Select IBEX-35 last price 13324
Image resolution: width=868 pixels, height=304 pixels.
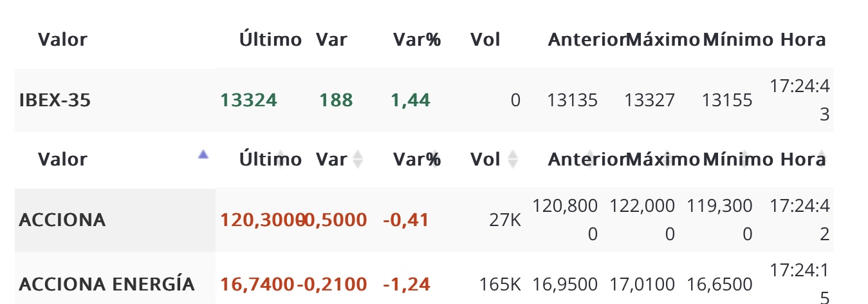click(248, 100)
